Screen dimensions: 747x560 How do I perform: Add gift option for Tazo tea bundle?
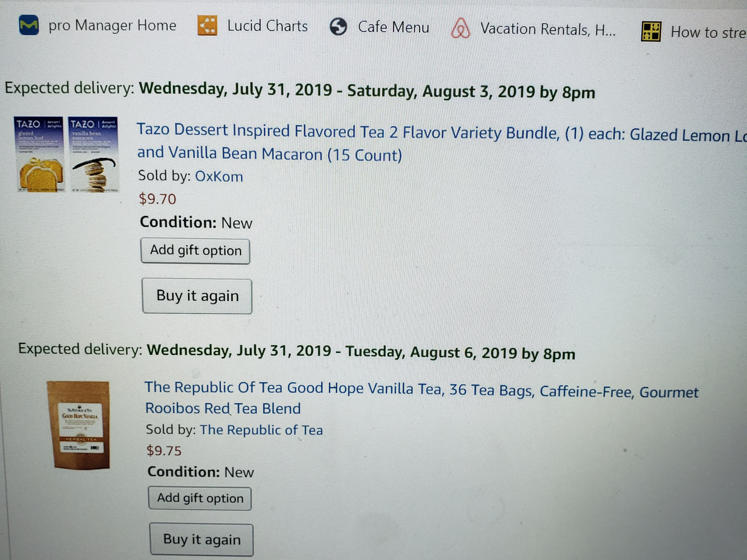(196, 251)
